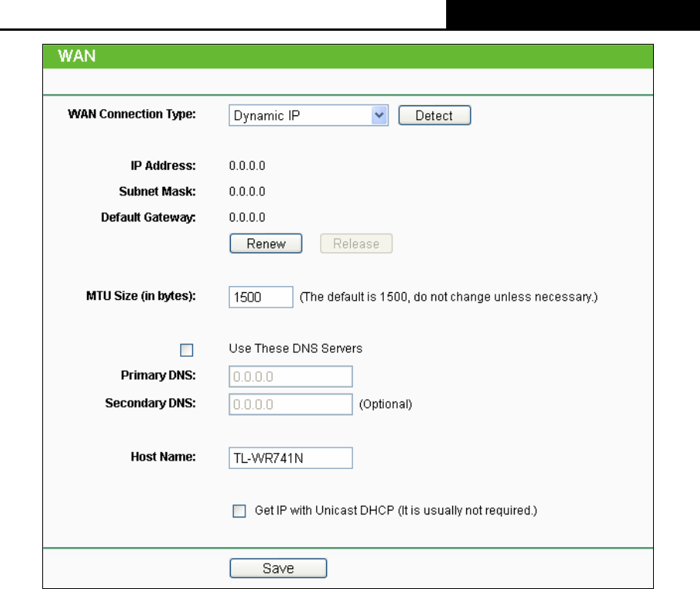The height and width of the screenshot is (589, 700).
Task: Click the MTU Size input field
Action: tap(261, 297)
